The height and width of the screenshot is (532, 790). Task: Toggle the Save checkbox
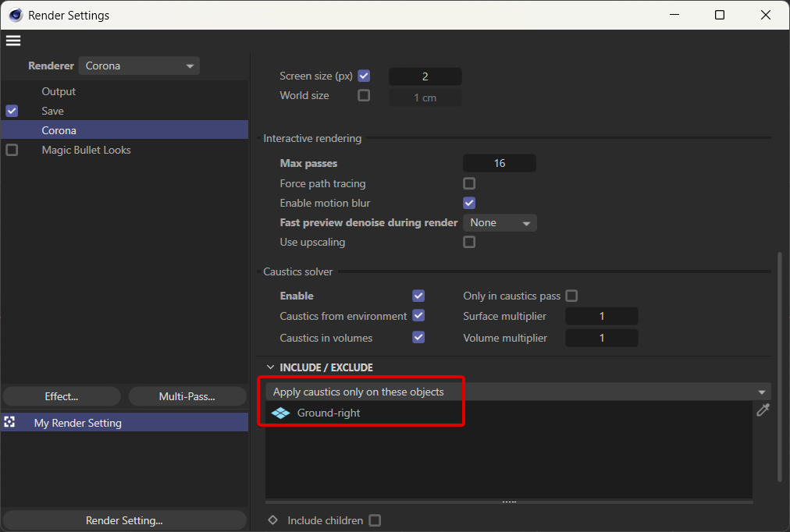click(12, 111)
